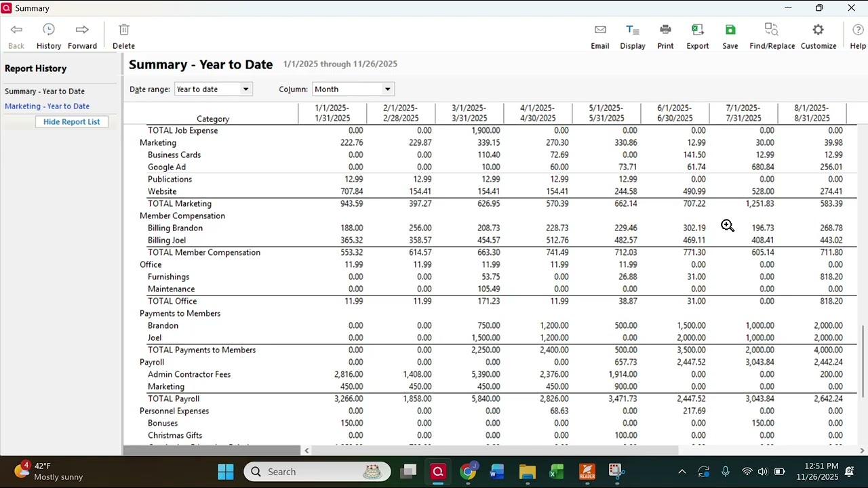Open report History
This screenshot has width=868, height=488.
click(x=49, y=36)
